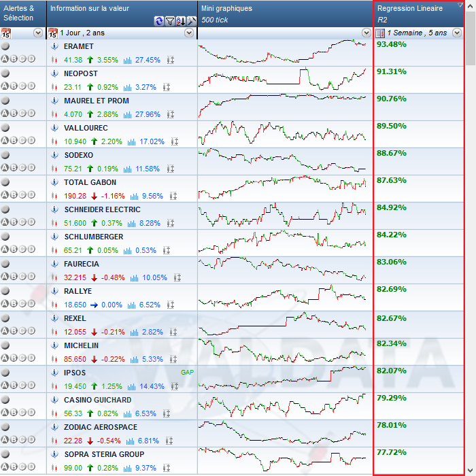The width and height of the screenshot is (476, 476).
Task: Open the VALLOUREC mini chart
Action: click(282, 133)
